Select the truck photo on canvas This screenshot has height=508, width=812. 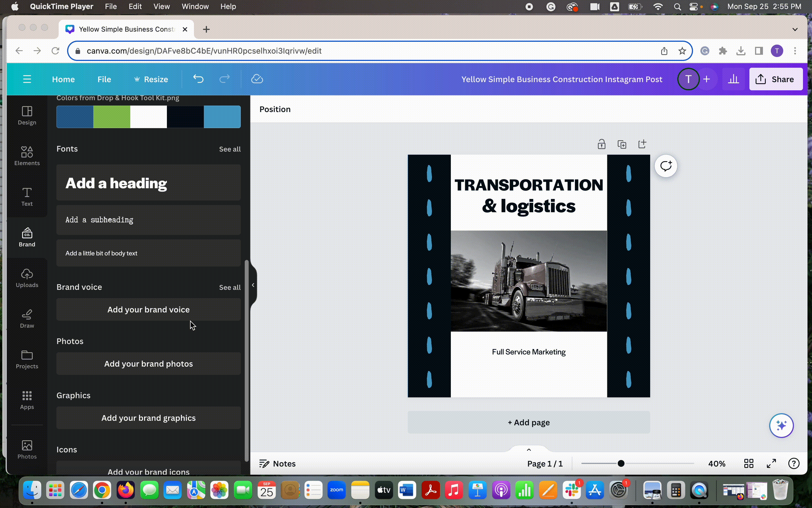[x=528, y=281]
